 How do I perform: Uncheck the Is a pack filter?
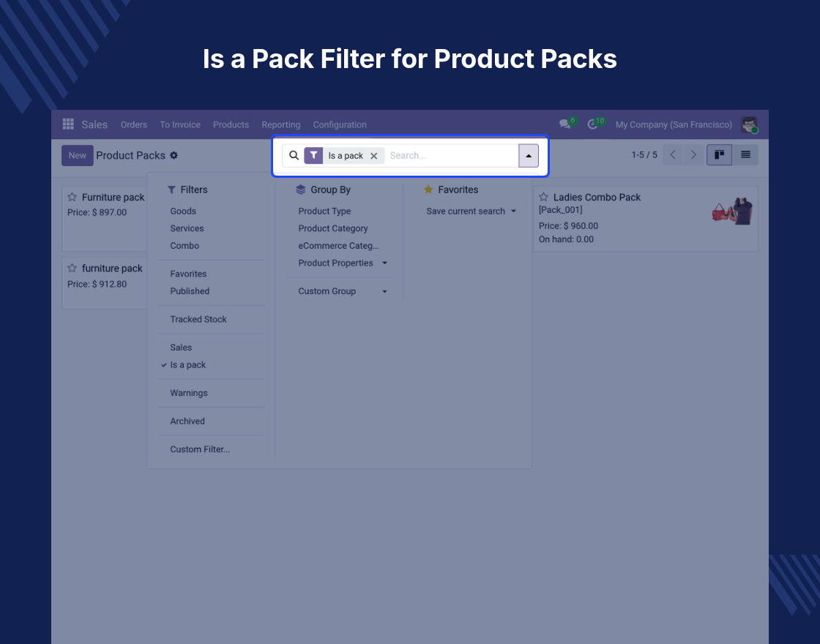187,365
